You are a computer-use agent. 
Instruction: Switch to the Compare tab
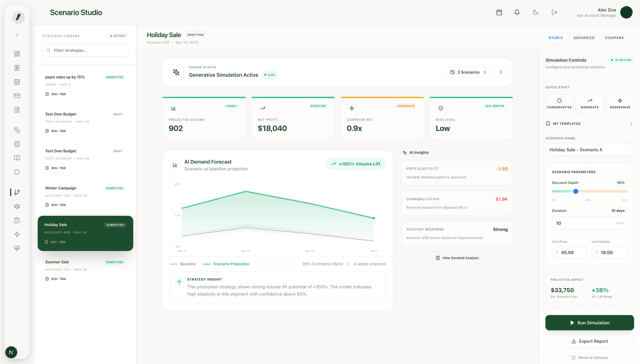click(614, 38)
